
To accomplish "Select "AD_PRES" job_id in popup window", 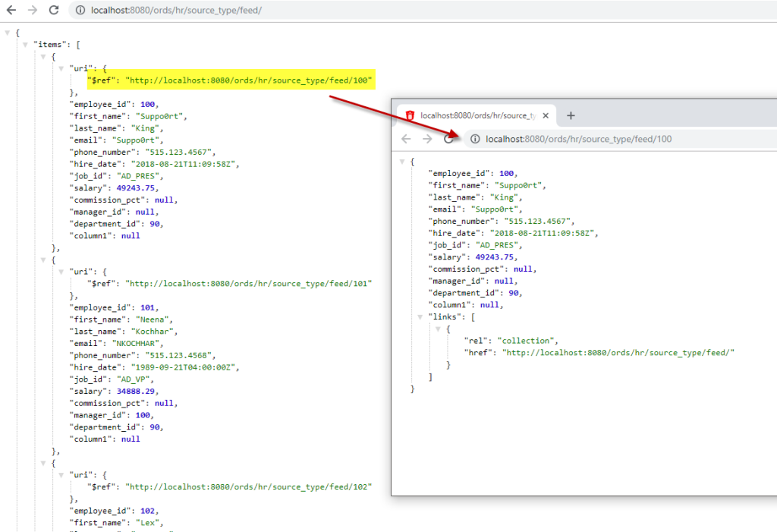I will [499, 245].
